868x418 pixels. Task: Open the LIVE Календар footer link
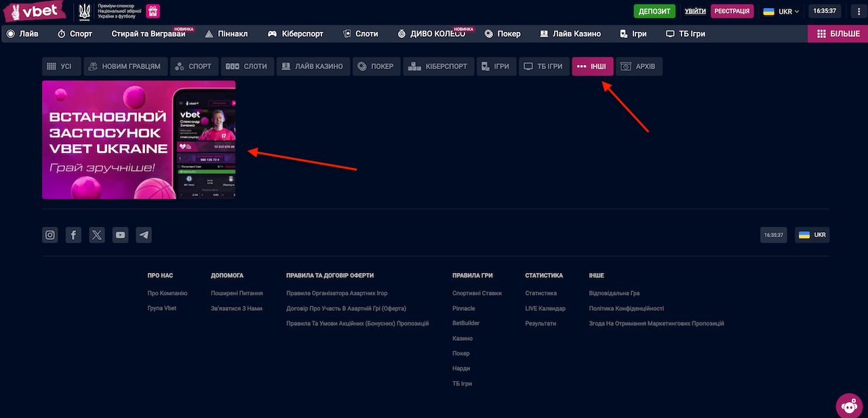point(545,308)
